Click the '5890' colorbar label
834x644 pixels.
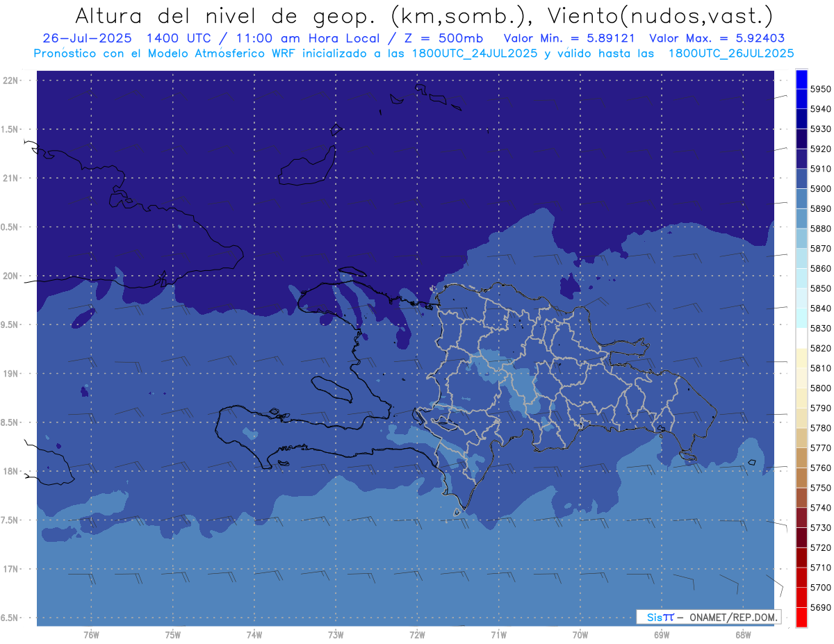pos(820,208)
